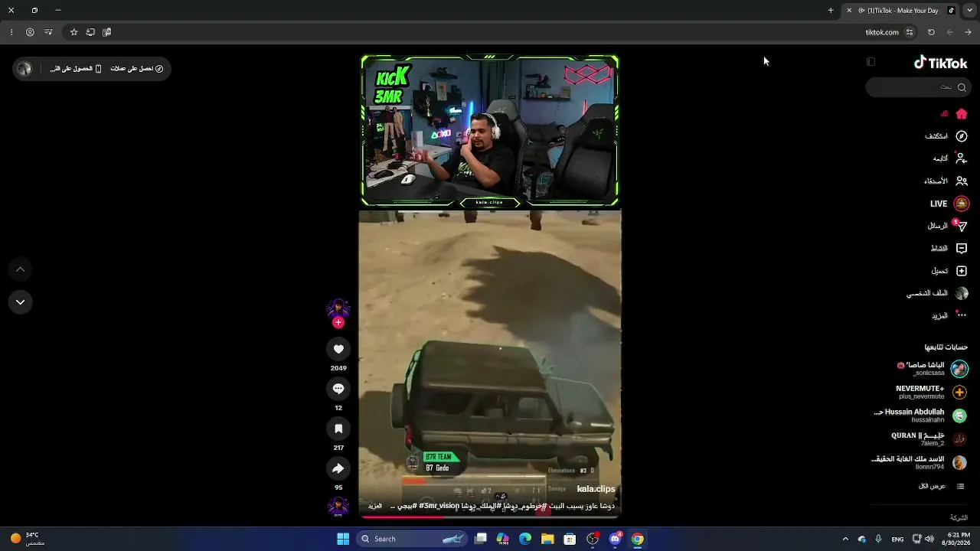Open the #3mr_vision hashtag
Viewport: 980px width, 551px height.
[x=439, y=506]
